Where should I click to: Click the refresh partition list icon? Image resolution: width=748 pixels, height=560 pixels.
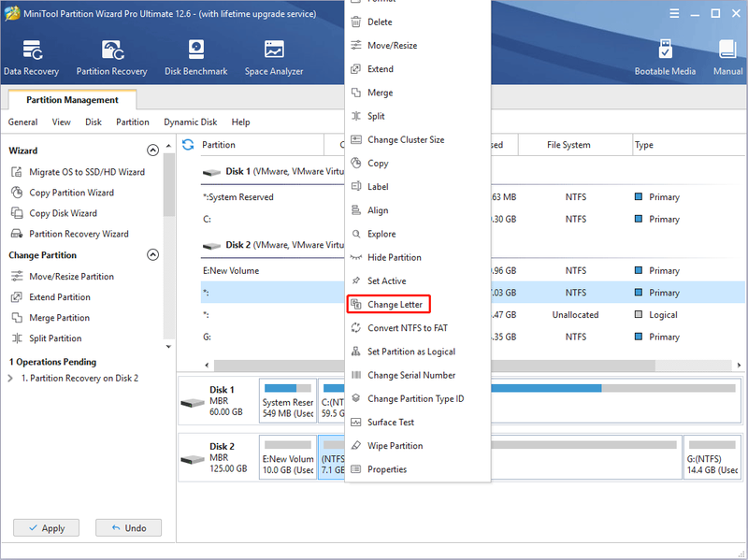[x=188, y=145]
